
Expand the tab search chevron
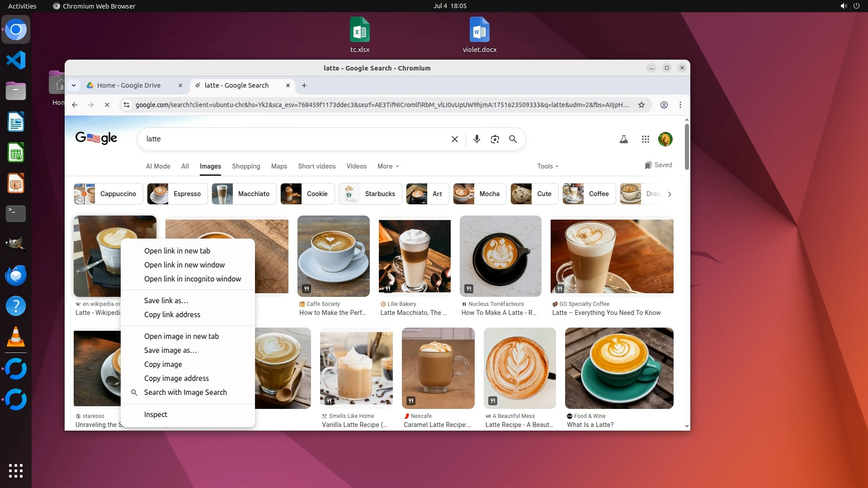[x=74, y=85]
